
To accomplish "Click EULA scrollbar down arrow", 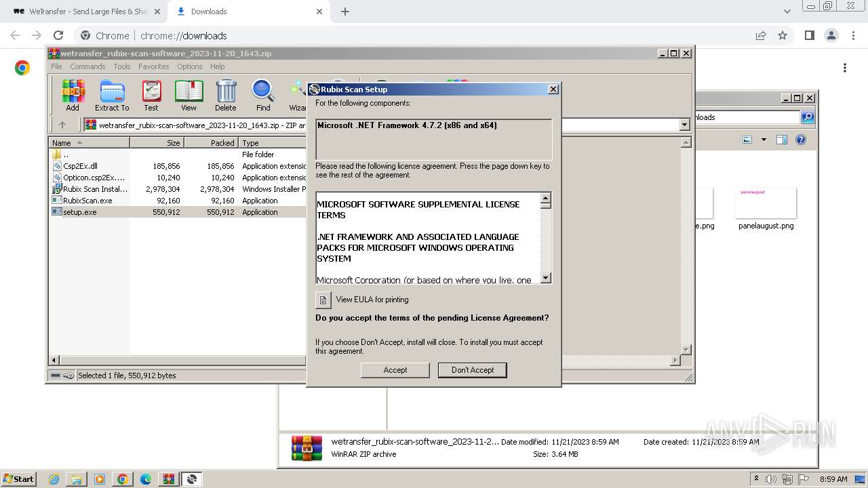I will [546, 278].
